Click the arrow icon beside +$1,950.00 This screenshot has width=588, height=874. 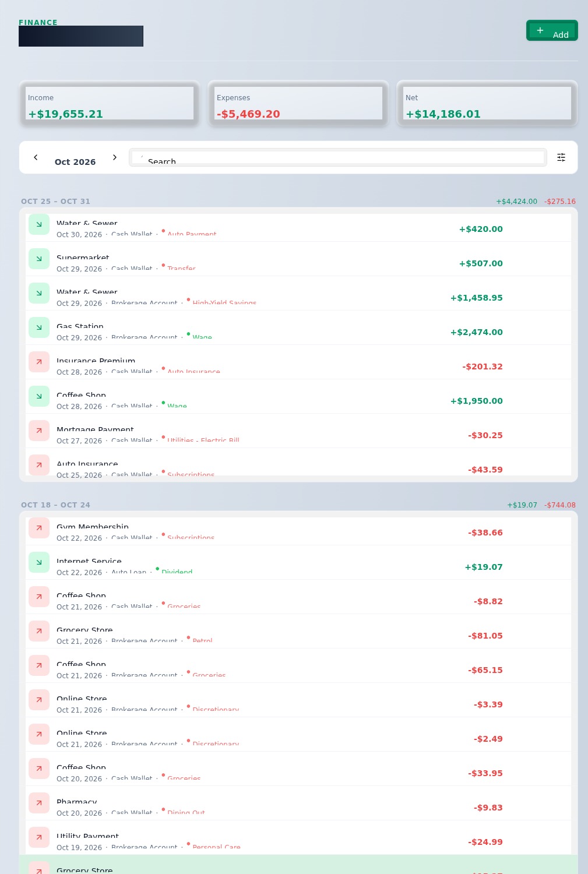click(x=39, y=396)
